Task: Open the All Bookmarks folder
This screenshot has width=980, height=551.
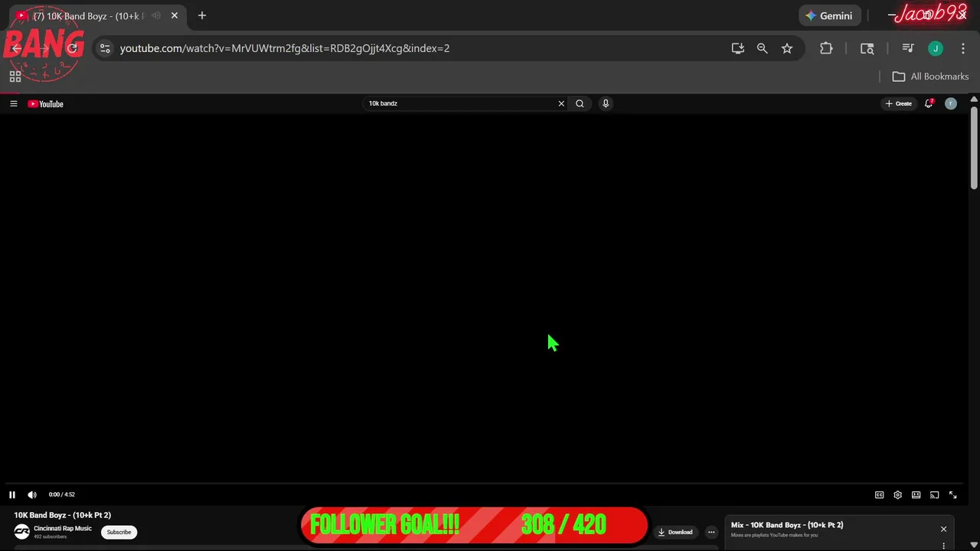Action: (931, 77)
